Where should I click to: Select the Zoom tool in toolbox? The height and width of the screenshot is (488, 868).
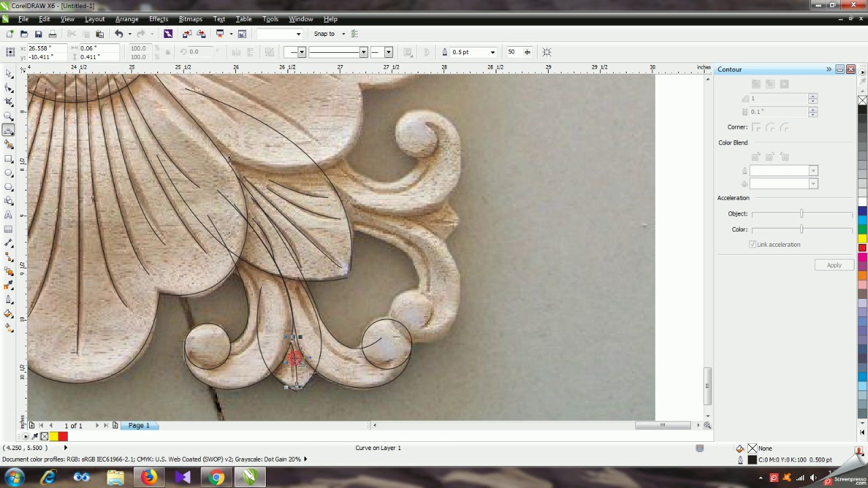[9, 115]
